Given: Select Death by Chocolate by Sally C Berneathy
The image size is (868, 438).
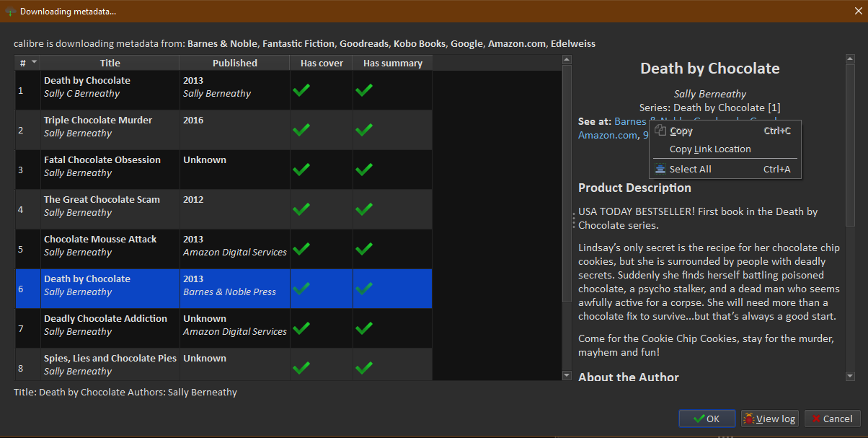Looking at the screenshot, I should pos(110,90).
